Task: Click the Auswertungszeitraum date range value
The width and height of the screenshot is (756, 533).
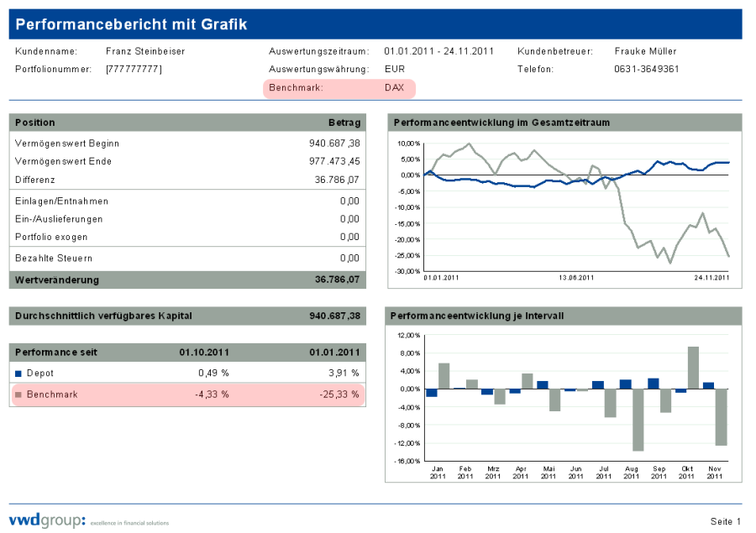Action: click(439, 51)
